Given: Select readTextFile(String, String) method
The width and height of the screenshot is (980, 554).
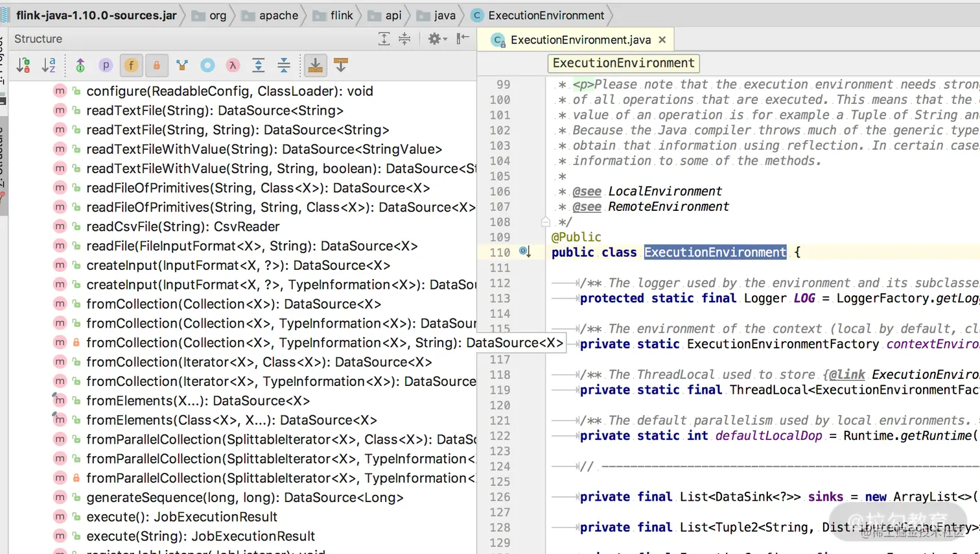Looking at the screenshot, I should (x=237, y=130).
